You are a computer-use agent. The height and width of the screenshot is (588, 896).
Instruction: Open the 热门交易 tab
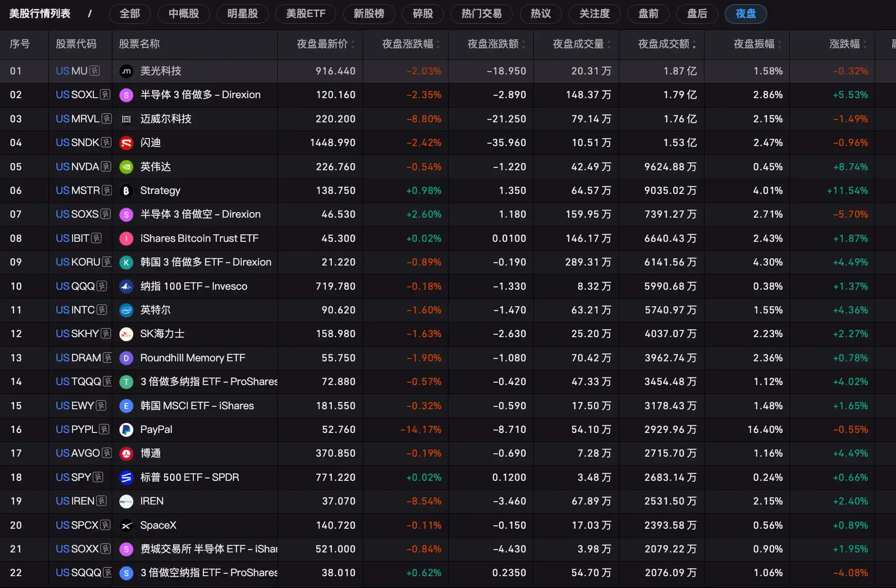[482, 14]
